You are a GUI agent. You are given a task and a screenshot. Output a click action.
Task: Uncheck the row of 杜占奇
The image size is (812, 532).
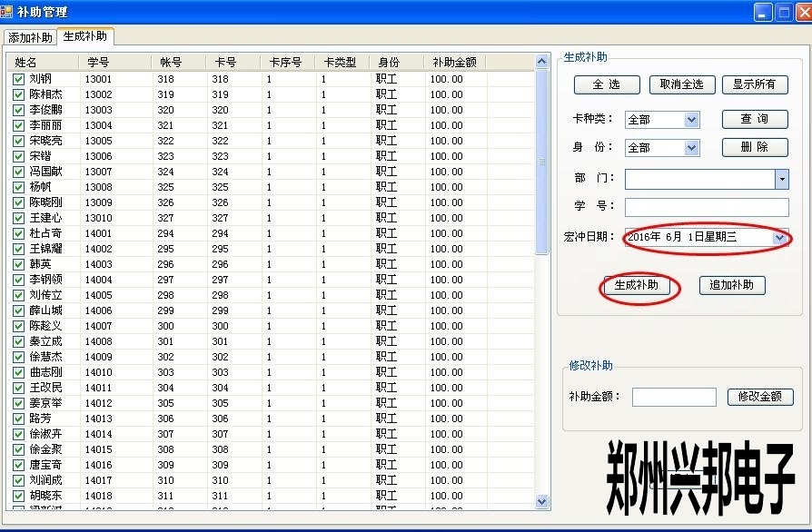19,233
